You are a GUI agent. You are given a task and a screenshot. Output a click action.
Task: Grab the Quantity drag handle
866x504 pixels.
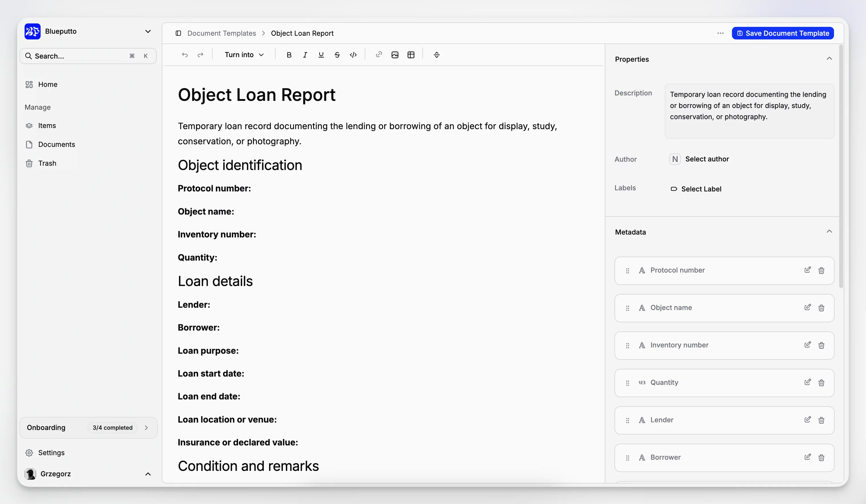(x=628, y=383)
